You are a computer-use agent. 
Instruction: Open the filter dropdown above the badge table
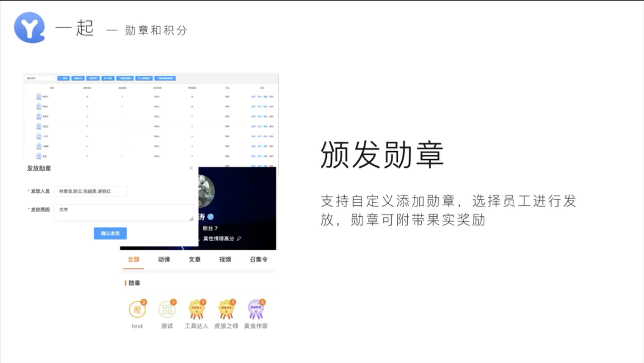pyautogui.click(x=41, y=78)
